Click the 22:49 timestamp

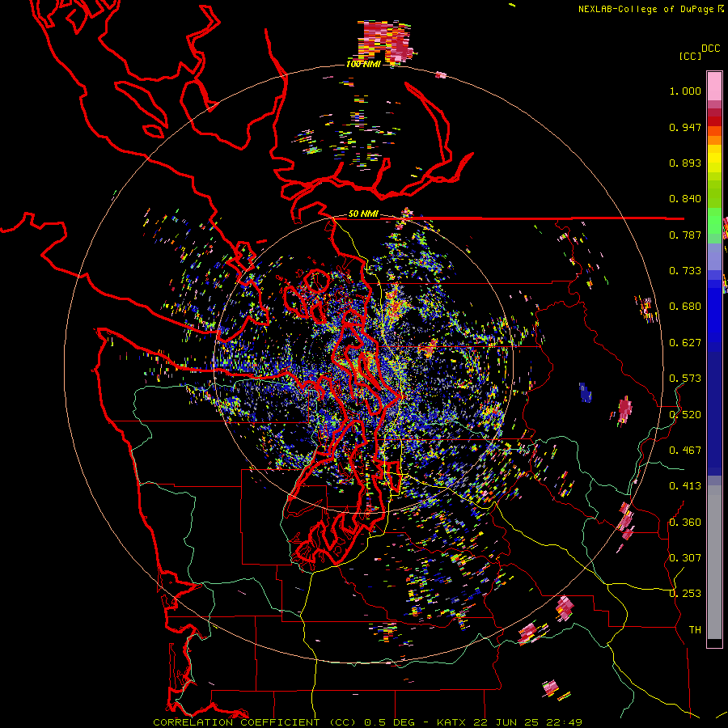pyautogui.click(x=564, y=722)
